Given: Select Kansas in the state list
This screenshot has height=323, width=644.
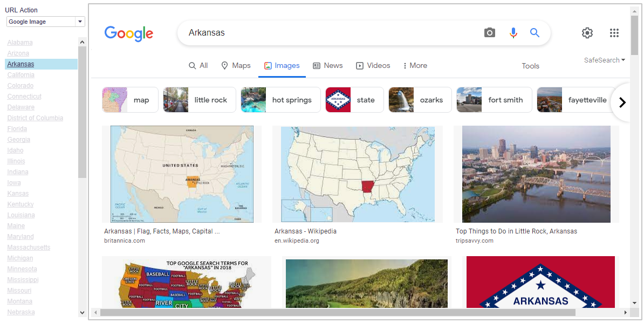Looking at the screenshot, I should (x=18, y=194).
